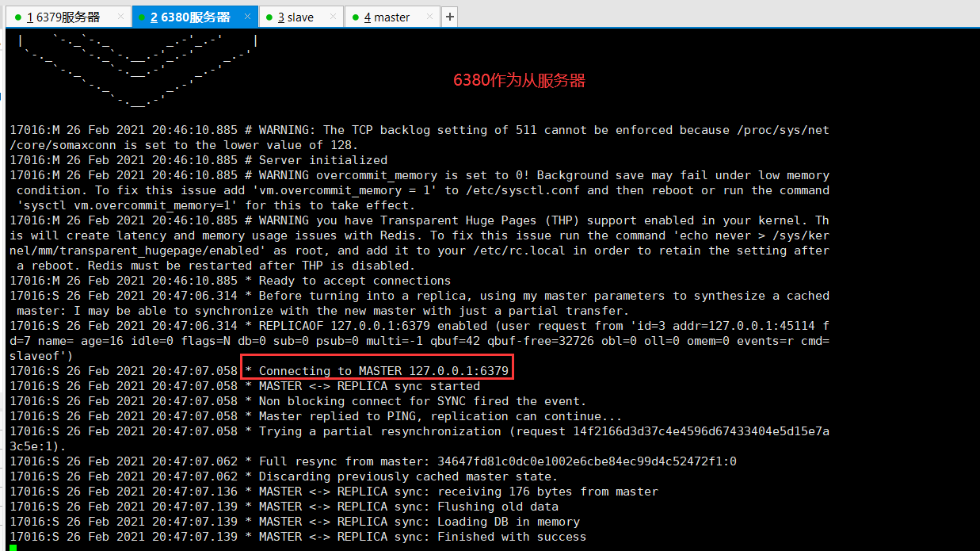Click "Connecting to MASTER 127.0.0.1:6379" text
The image size is (980, 551).
click(383, 371)
